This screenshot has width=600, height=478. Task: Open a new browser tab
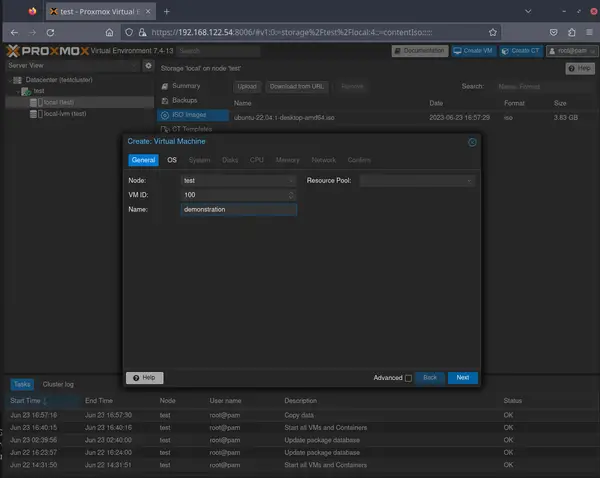click(x=166, y=11)
